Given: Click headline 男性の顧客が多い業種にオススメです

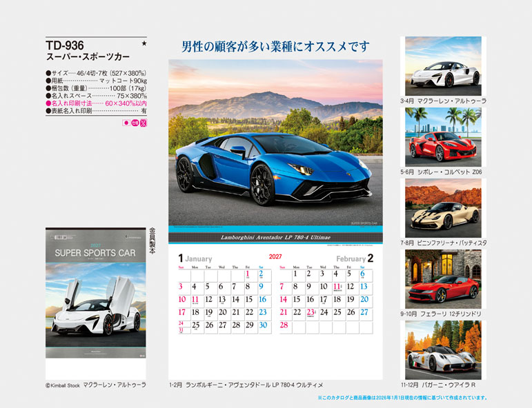Looking at the screenshot, I should coord(275,47).
